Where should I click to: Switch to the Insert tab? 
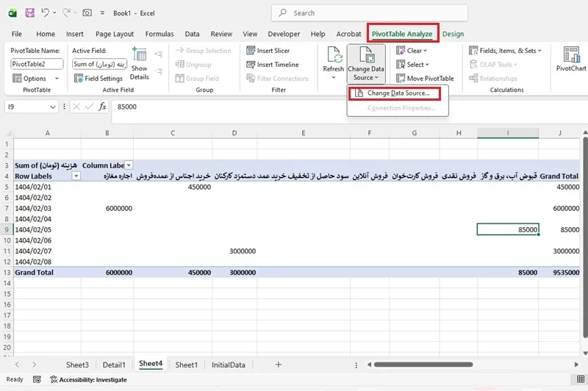[x=75, y=34]
